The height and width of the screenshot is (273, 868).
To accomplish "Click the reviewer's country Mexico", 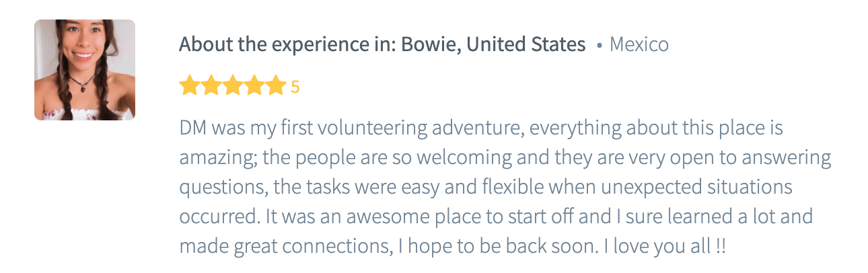I will [639, 45].
